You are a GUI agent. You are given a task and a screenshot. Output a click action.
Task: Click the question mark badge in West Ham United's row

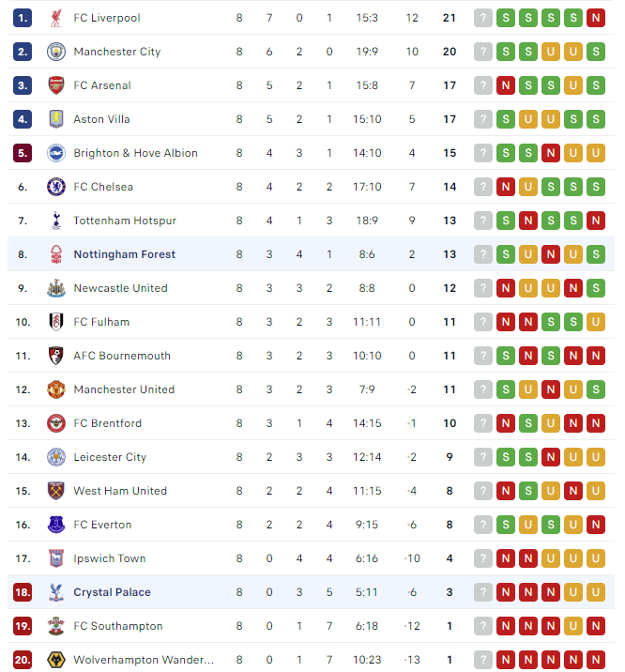tap(483, 491)
